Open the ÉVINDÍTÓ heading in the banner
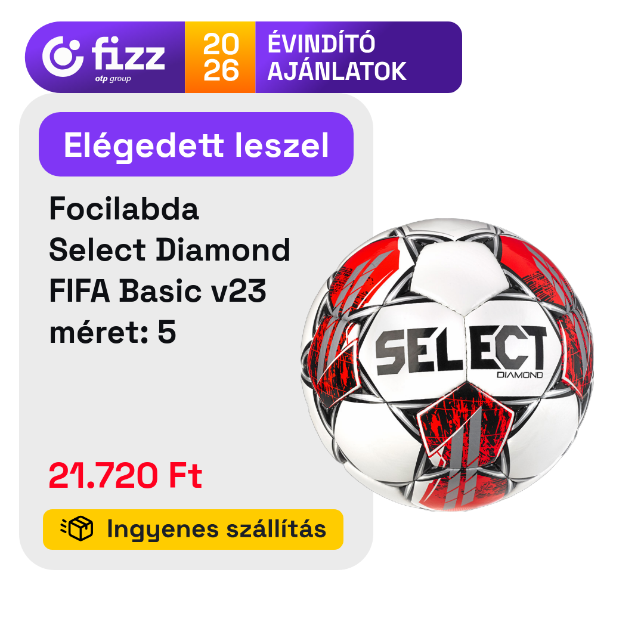 (x=321, y=43)
